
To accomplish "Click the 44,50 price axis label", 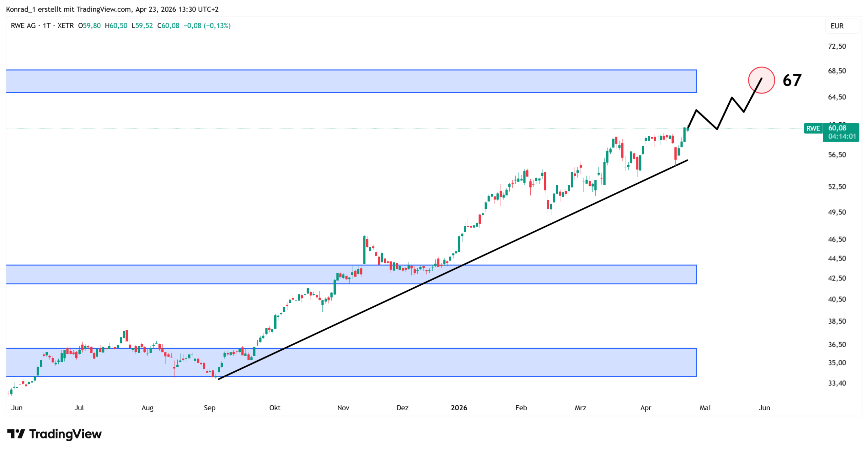I will (837, 259).
